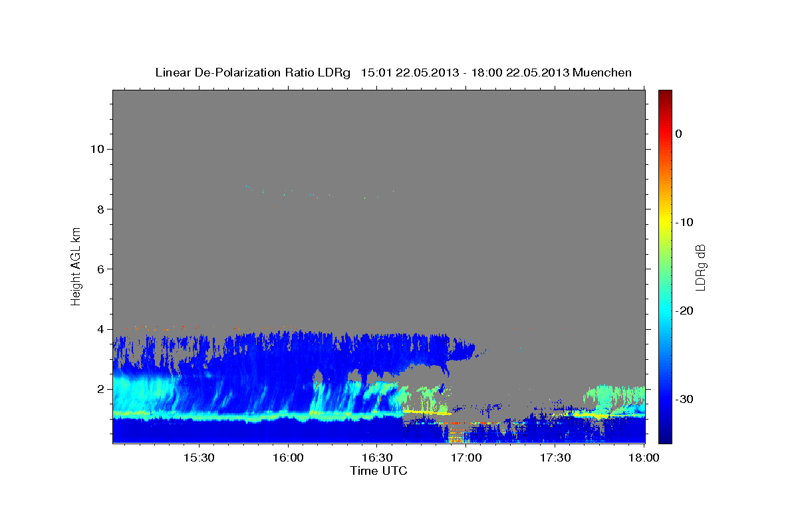Click the 'Height AGL km' axis label
Image resolution: width=798 pixels, height=532 pixels.
76,266
